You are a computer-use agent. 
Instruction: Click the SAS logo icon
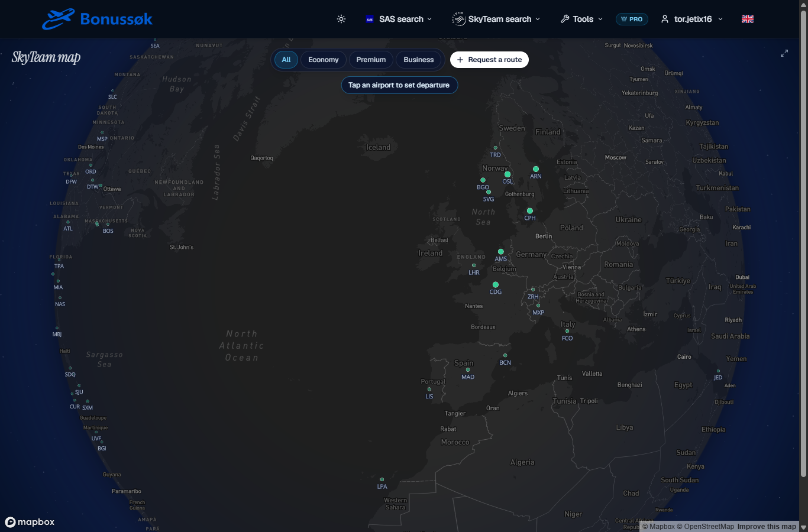pos(370,19)
